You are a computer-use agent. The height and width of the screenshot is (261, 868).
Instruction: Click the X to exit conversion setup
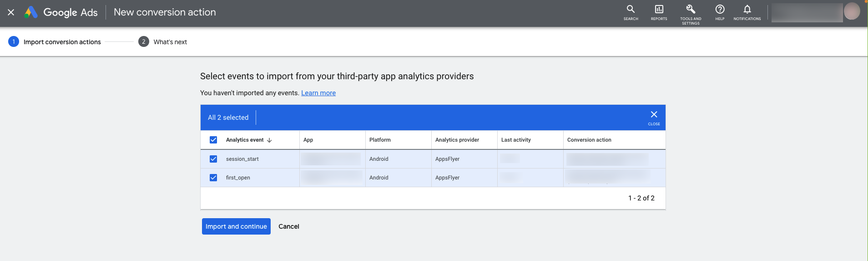pyautogui.click(x=11, y=12)
